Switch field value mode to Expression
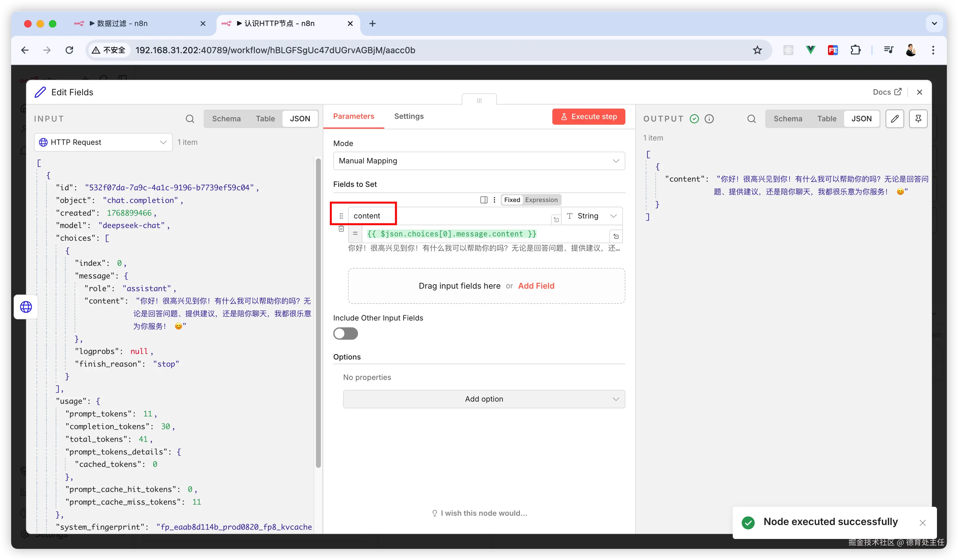This screenshot has height=560, width=958. point(541,200)
